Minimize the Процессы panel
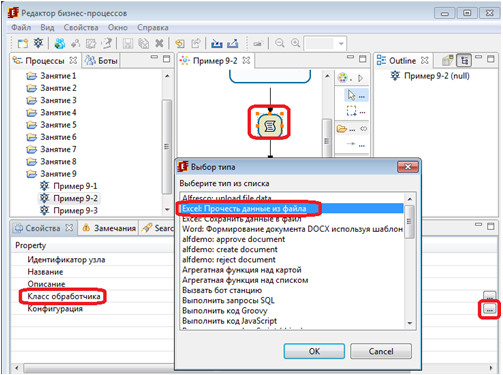The image size is (503, 375). click(154, 57)
